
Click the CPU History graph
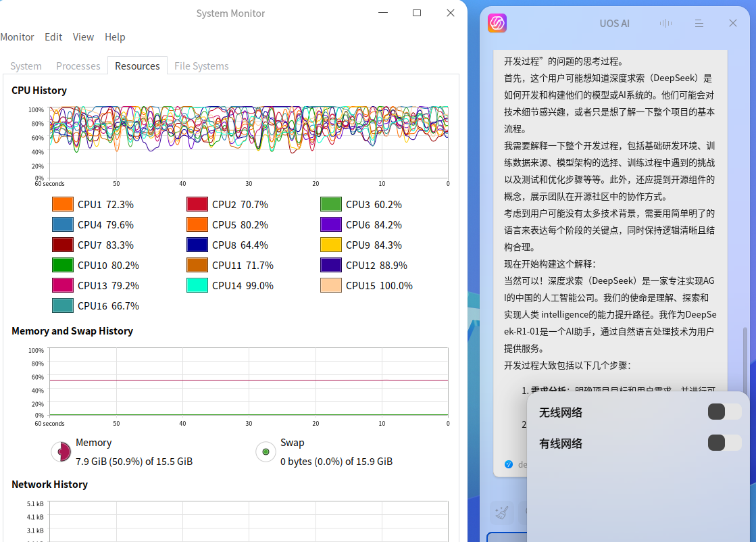(x=249, y=142)
